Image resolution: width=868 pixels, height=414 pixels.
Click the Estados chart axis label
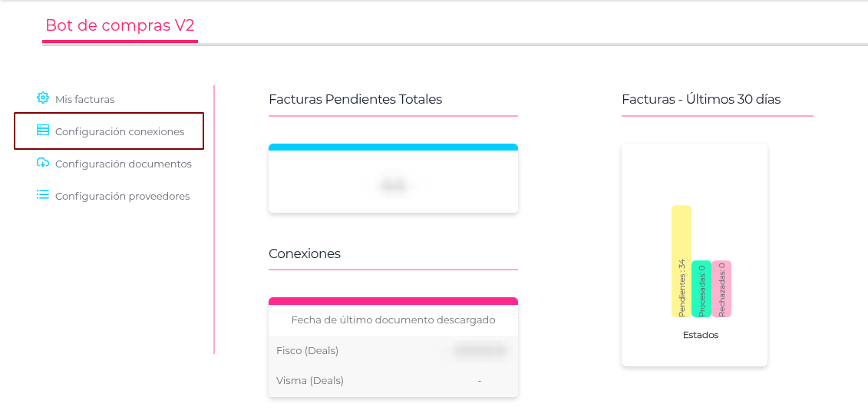pos(700,335)
